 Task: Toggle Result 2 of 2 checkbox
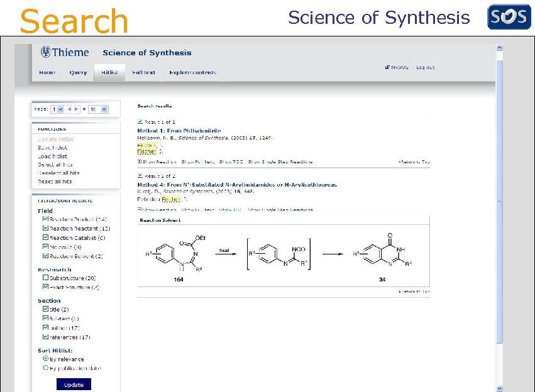(x=140, y=175)
